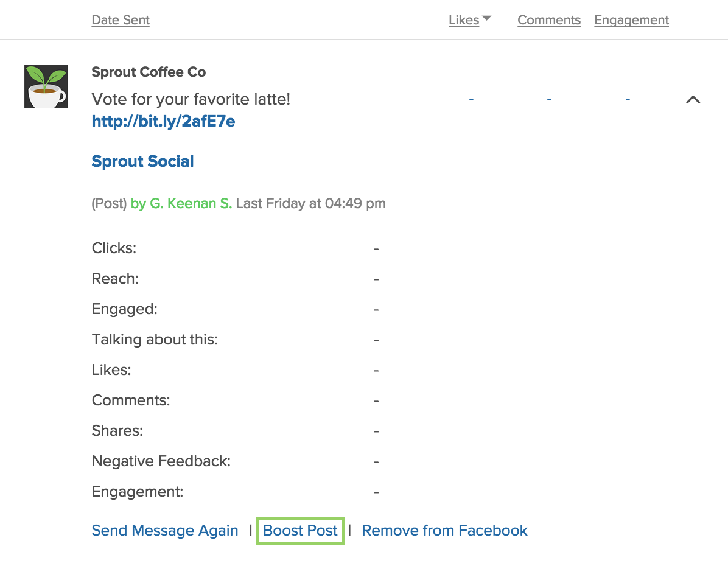Select Remove from Facebook
Viewport: 728px width, 566px height.
[444, 530]
